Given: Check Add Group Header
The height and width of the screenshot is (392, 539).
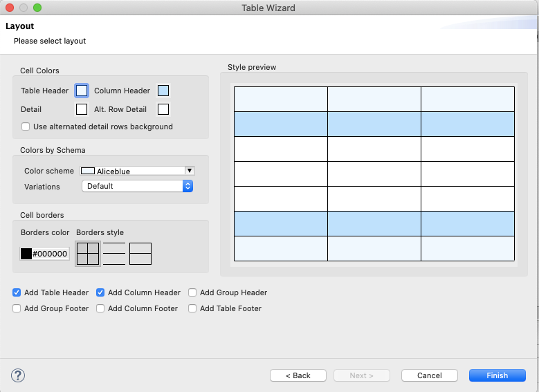Looking at the screenshot, I should (x=192, y=292).
